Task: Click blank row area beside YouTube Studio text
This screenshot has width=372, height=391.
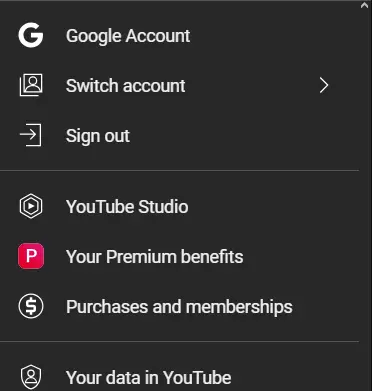Action: click(273, 206)
